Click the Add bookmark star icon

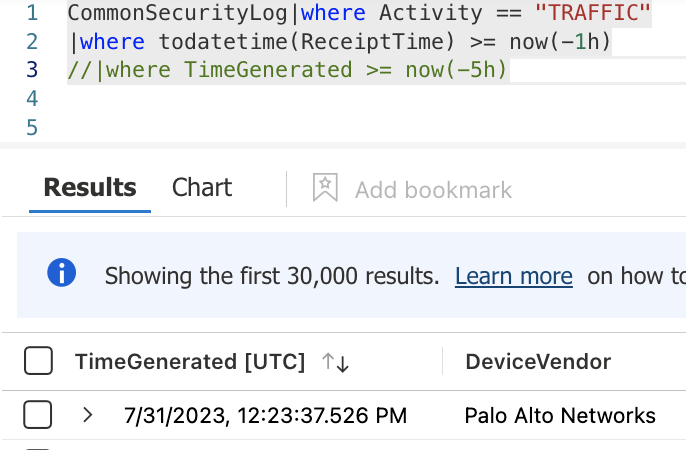[x=325, y=188]
